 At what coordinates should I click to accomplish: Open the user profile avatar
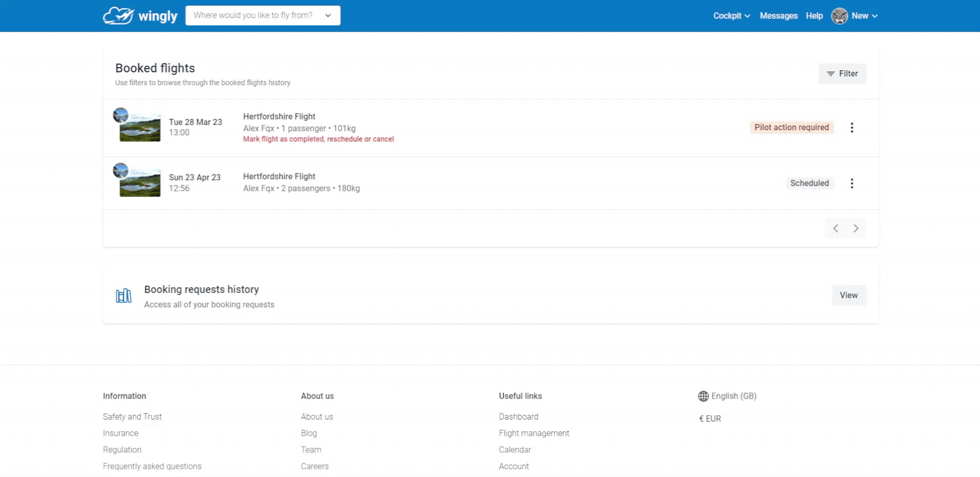click(840, 16)
